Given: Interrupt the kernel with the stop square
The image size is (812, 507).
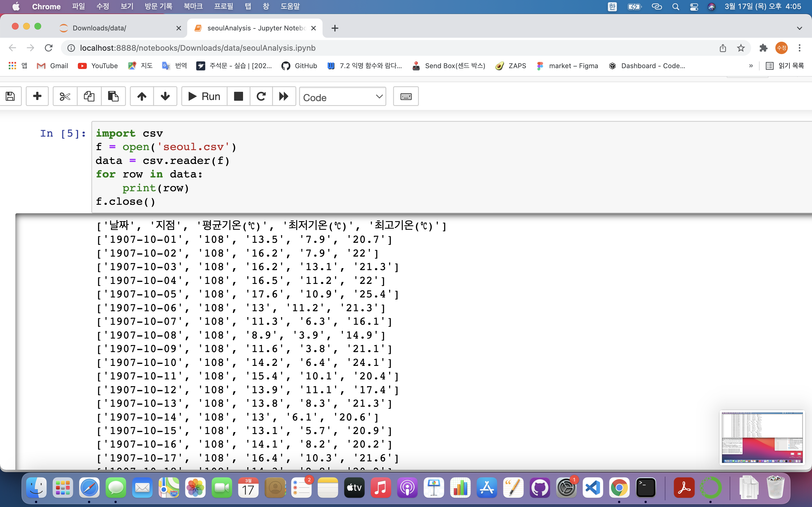Looking at the screenshot, I should click(239, 97).
